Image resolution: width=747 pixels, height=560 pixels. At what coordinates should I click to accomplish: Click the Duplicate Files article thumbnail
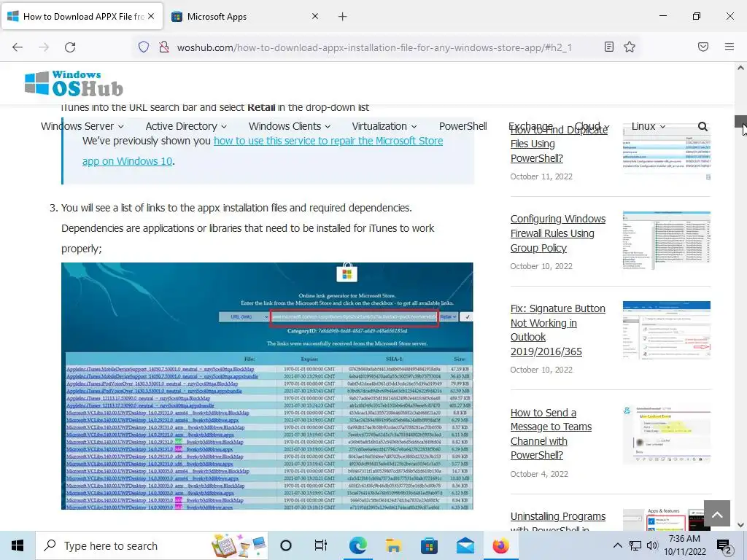(667, 151)
